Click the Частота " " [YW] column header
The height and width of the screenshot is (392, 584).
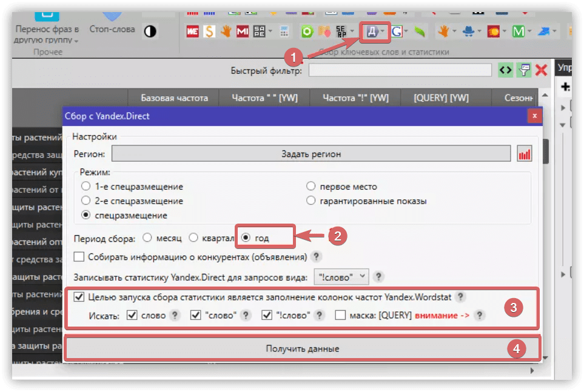point(264,98)
